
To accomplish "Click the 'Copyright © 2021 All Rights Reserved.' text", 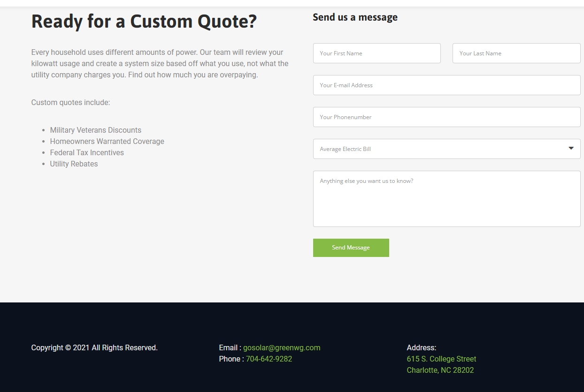I will pos(94,348).
